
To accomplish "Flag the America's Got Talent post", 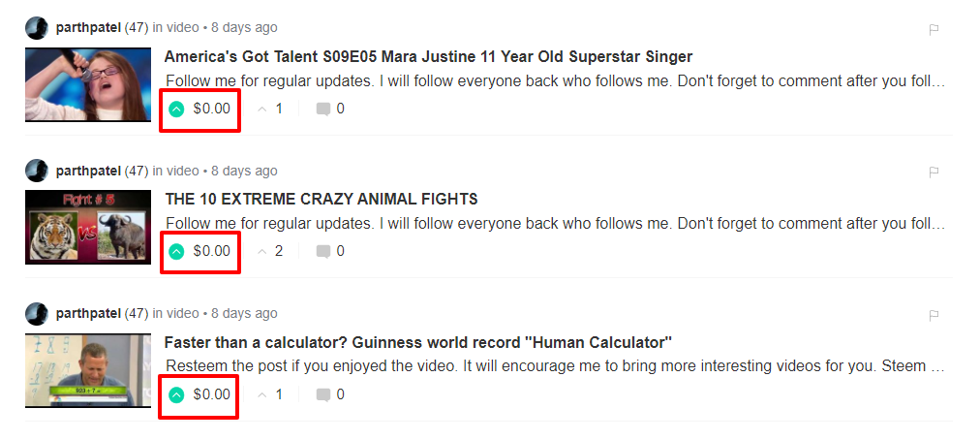I will pos(934,29).
